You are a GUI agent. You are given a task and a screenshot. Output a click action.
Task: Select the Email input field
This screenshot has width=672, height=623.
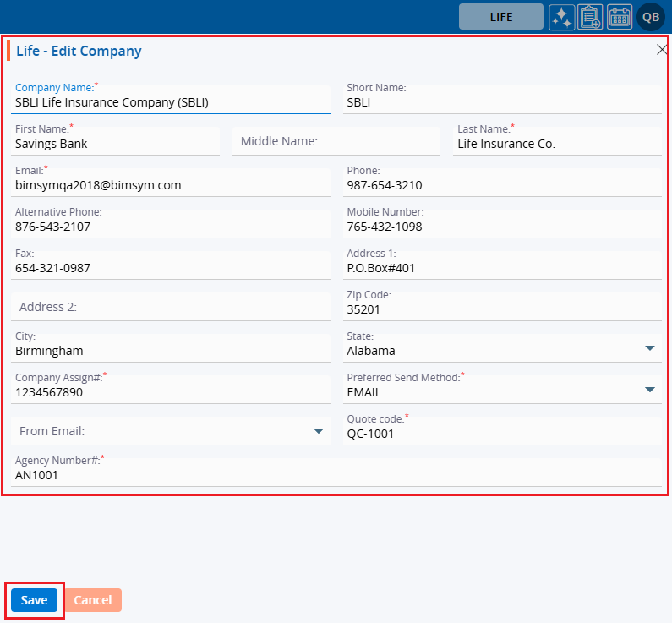click(x=169, y=185)
